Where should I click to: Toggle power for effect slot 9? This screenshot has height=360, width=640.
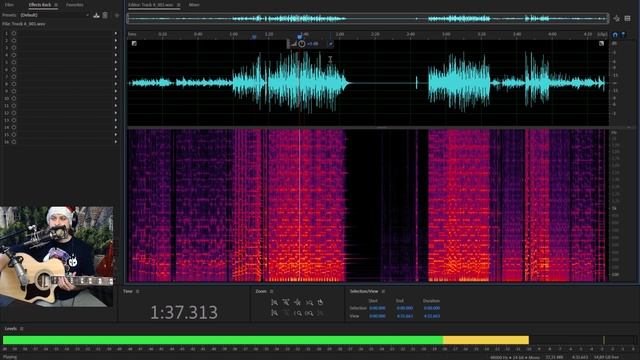coord(14,91)
